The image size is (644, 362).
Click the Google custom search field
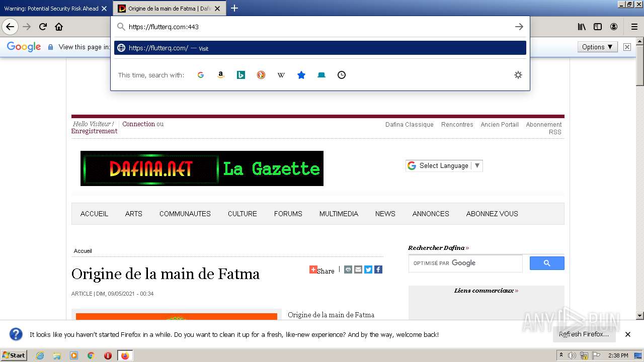tap(465, 263)
